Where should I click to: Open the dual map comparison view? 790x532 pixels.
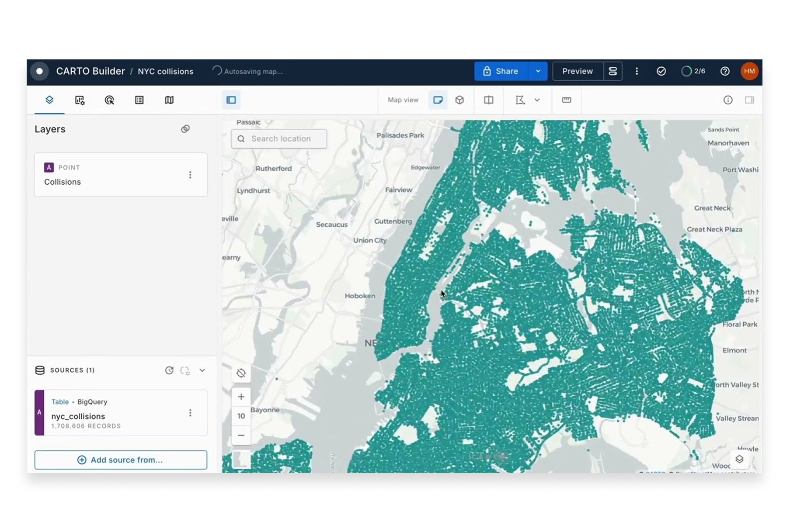[488, 100]
